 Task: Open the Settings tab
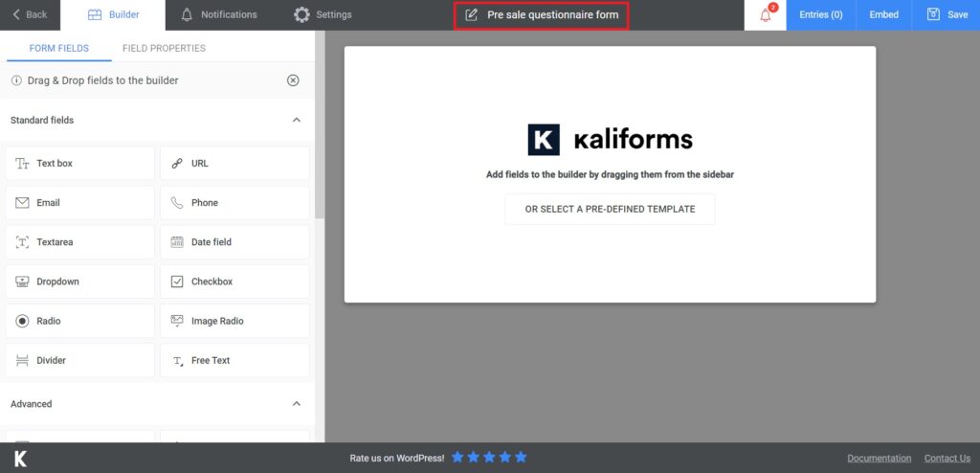point(323,15)
